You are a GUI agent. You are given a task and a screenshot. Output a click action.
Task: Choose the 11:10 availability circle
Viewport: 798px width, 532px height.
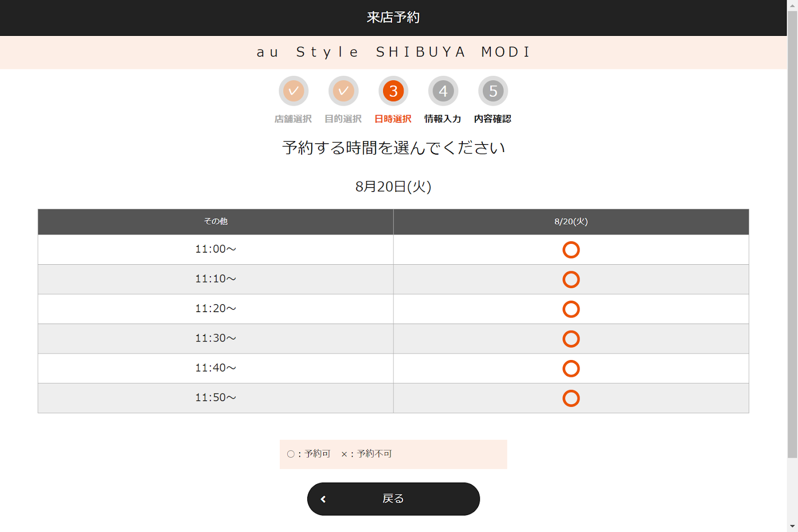click(571, 280)
